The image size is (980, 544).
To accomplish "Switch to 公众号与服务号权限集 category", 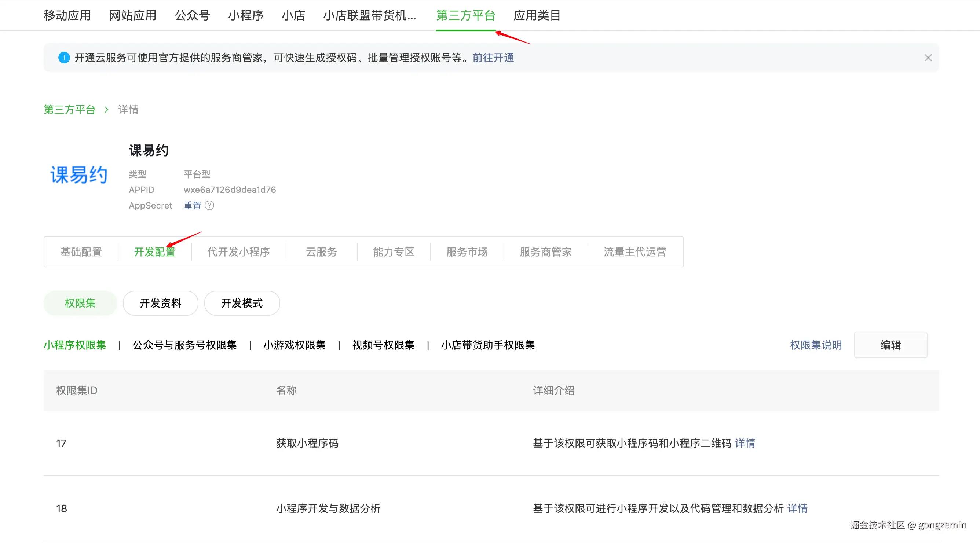I will pyautogui.click(x=184, y=345).
